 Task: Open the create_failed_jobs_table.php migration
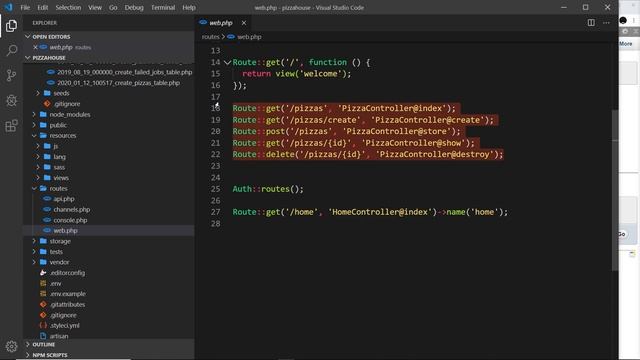124,72
